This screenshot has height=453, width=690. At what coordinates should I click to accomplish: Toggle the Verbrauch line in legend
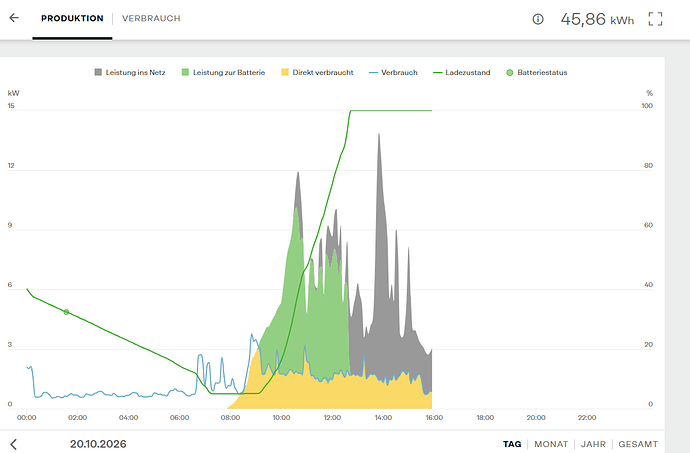(393, 72)
